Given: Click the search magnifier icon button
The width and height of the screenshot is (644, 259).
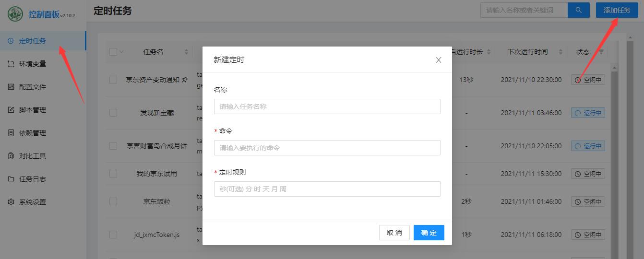Looking at the screenshot, I should click(x=578, y=10).
